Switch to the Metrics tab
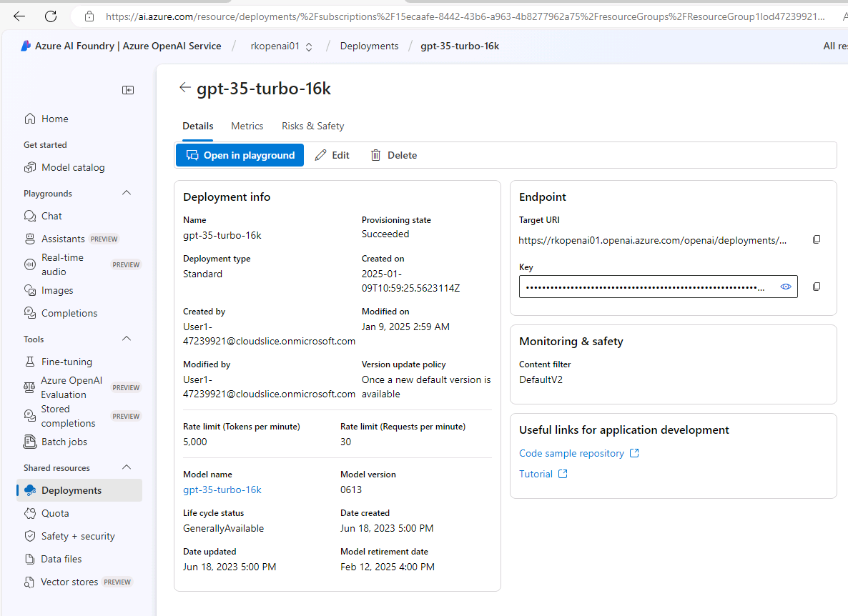848x616 pixels. 247,126
